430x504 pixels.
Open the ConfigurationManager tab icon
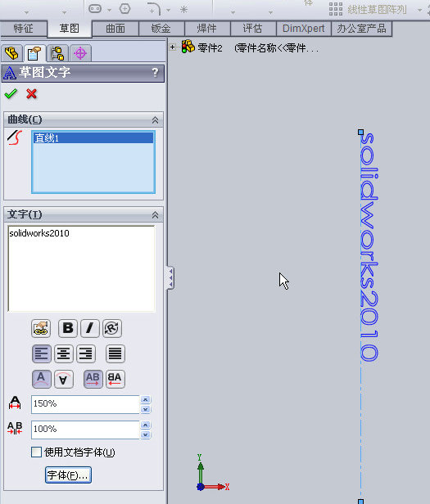pyautogui.click(x=57, y=53)
